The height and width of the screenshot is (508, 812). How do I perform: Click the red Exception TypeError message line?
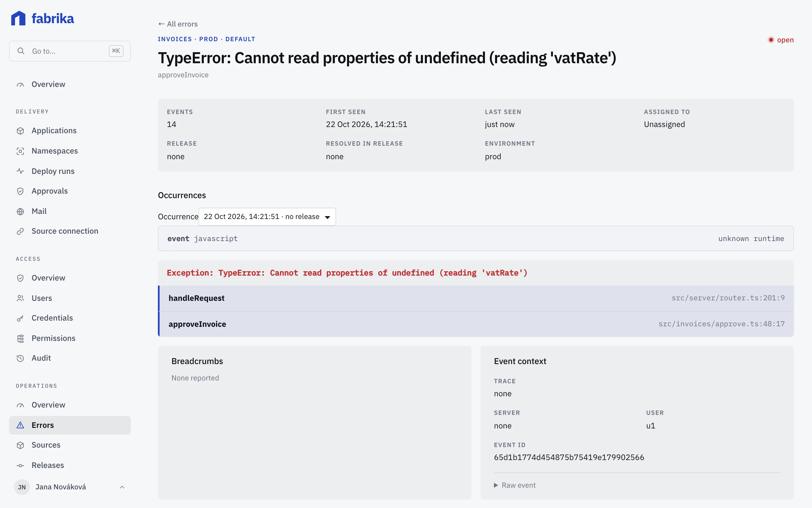347,273
